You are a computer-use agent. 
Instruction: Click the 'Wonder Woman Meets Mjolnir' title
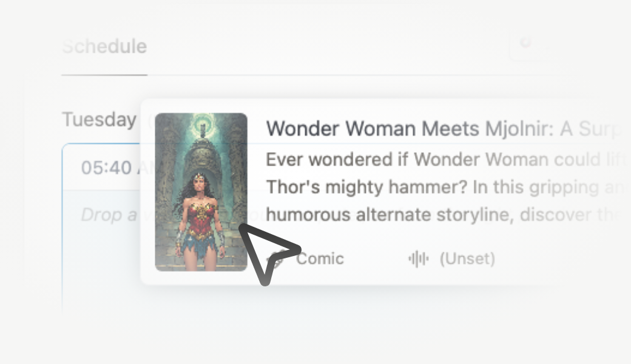[443, 129]
